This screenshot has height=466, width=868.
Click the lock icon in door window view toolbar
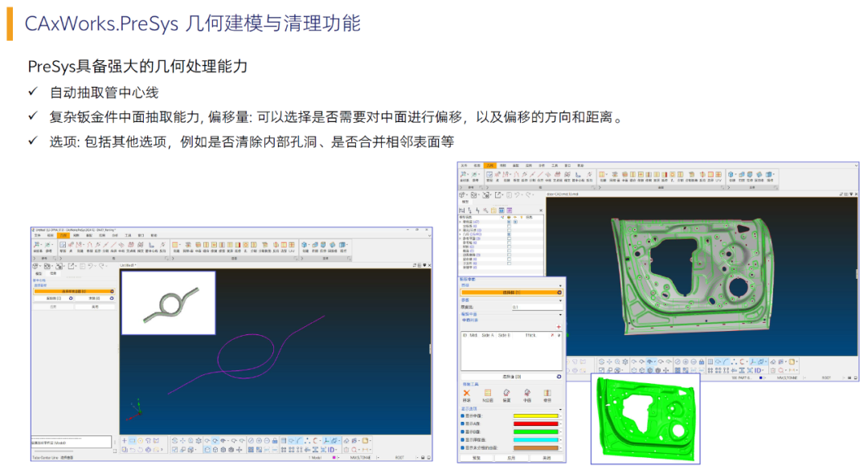[702, 362]
